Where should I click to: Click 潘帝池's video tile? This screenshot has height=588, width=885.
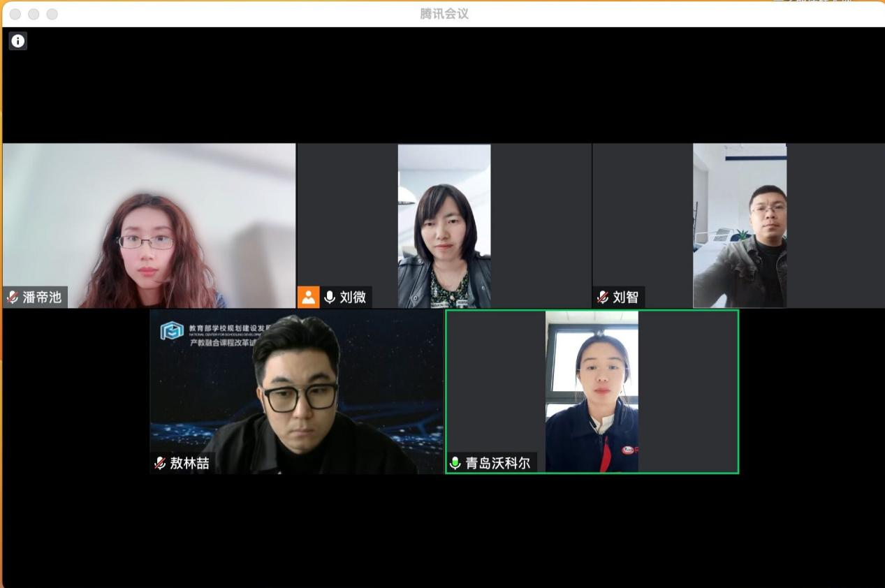click(x=149, y=223)
